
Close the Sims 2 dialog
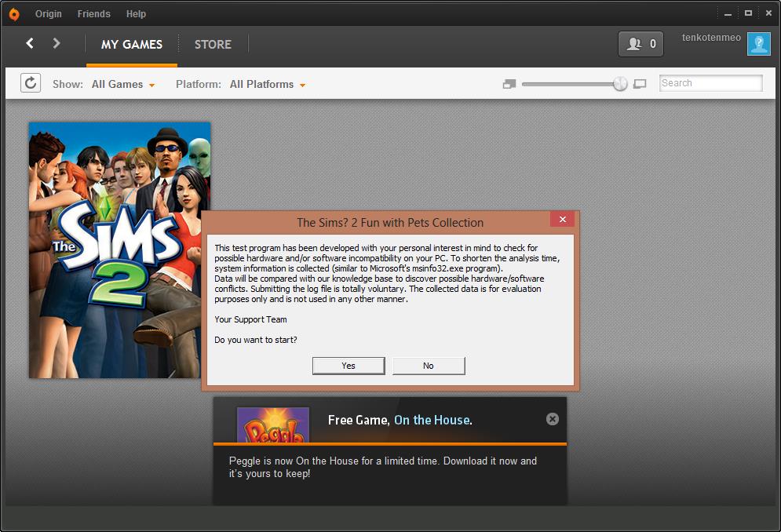562,220
